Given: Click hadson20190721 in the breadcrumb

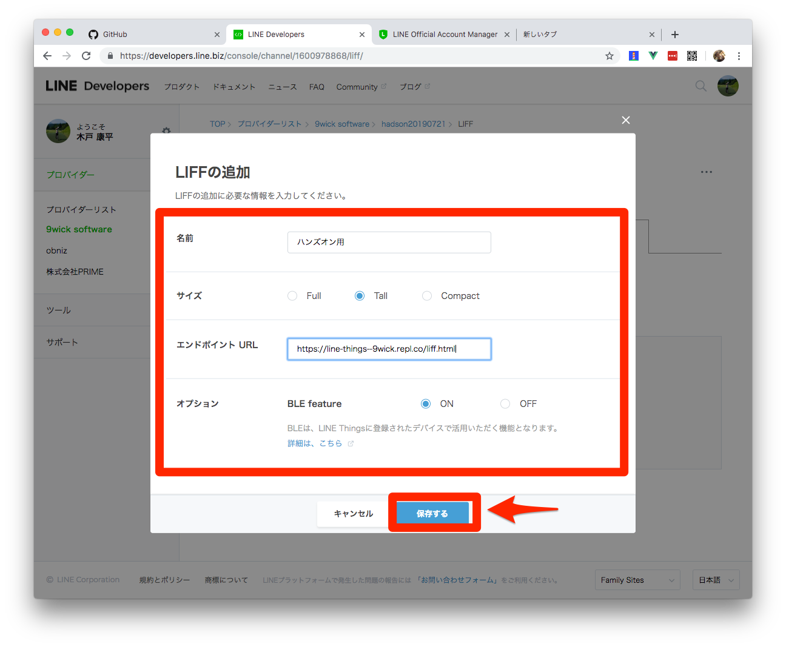Looking at the screenshot, I should pos(413,124).
